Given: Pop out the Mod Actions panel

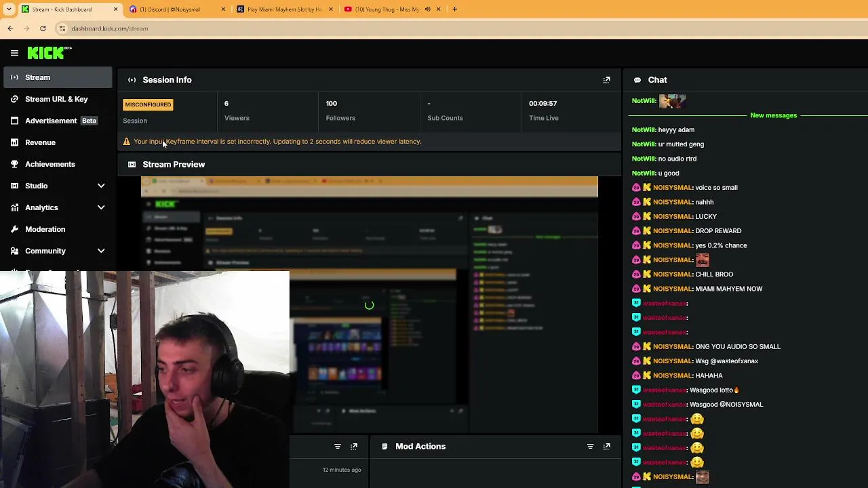Looking at the screenshot, I should coord(607,447).
